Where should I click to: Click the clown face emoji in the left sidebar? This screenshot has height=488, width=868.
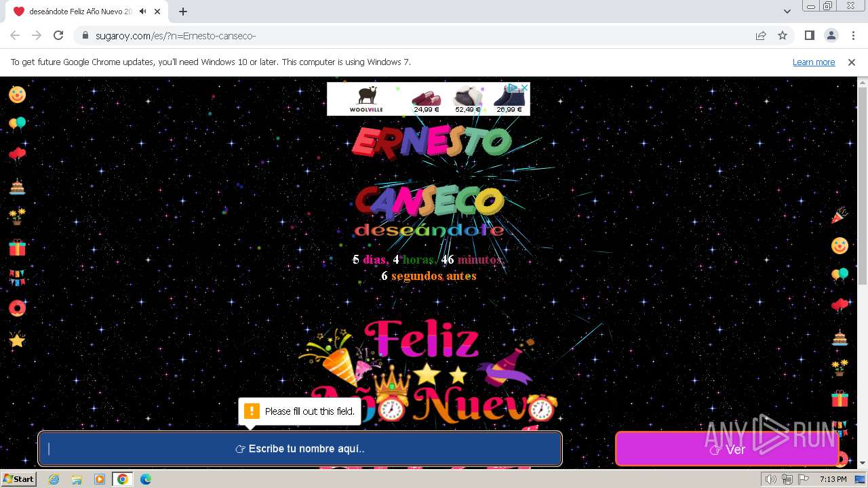tap(17, 94)
